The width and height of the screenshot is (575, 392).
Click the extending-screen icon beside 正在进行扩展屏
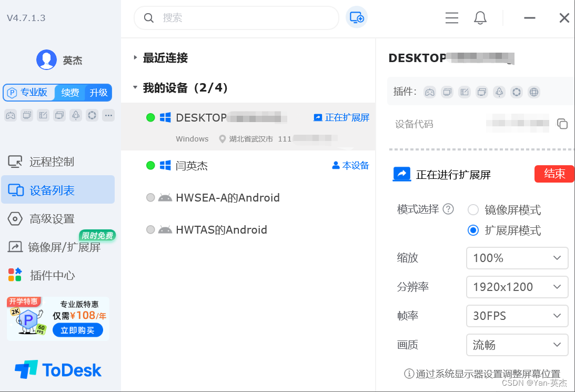(x=402, y=174)
